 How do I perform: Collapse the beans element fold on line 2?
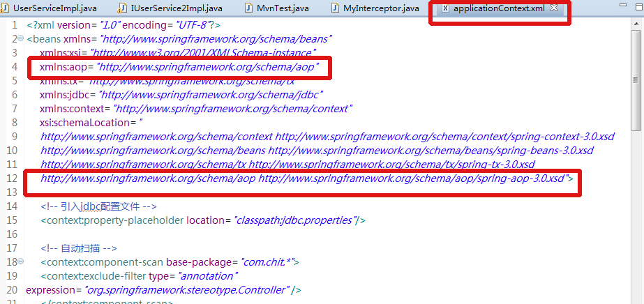click(x=21, y=38)
